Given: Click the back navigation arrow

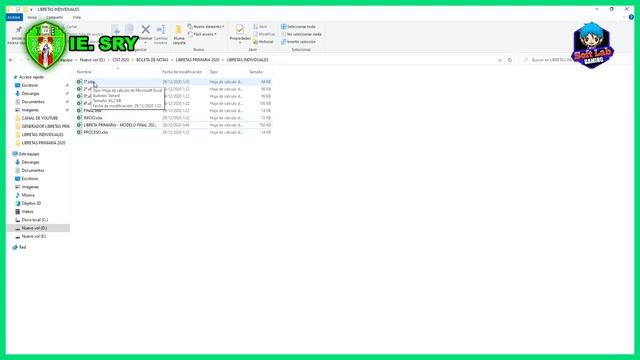Looking at the screenshot, I should pyautogui.click(x=11, y=60).
